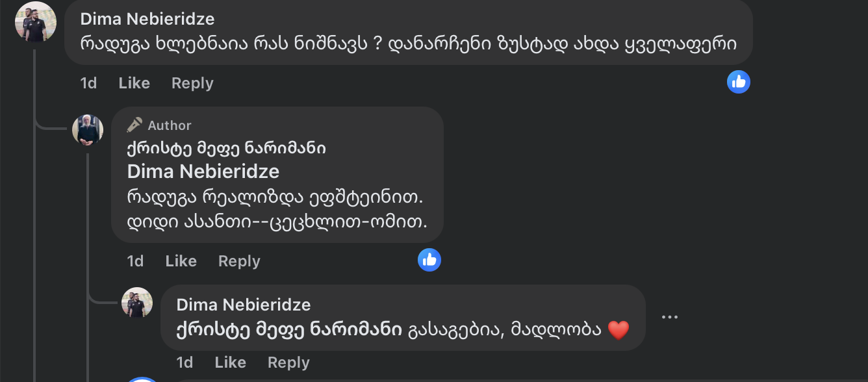The image size is (868, 382).
Task: Reply to Dima's top comment
Action: click(192, 83)
